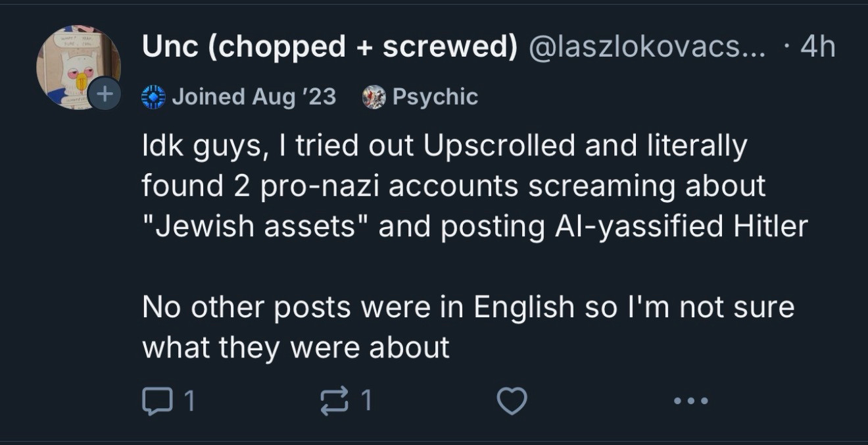Click the blue badge beside Joined Aug '23
Screen dimensions: 868x445
(153, 97)
